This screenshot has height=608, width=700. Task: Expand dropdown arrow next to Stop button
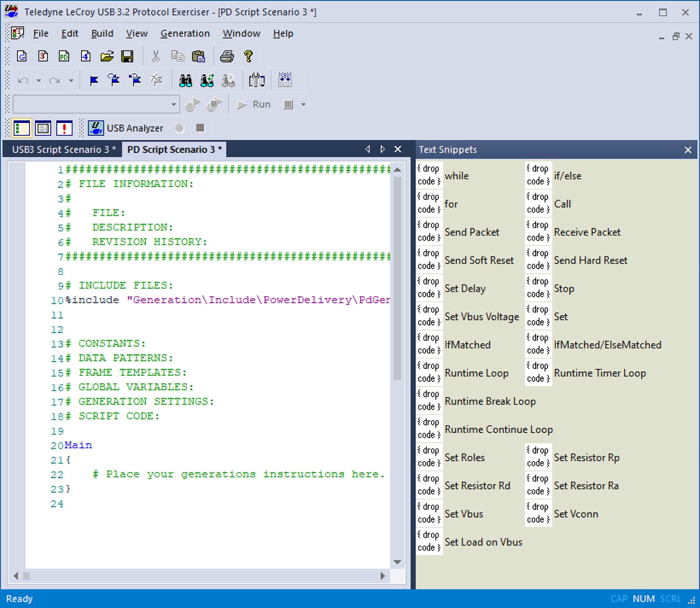point(304,105)
